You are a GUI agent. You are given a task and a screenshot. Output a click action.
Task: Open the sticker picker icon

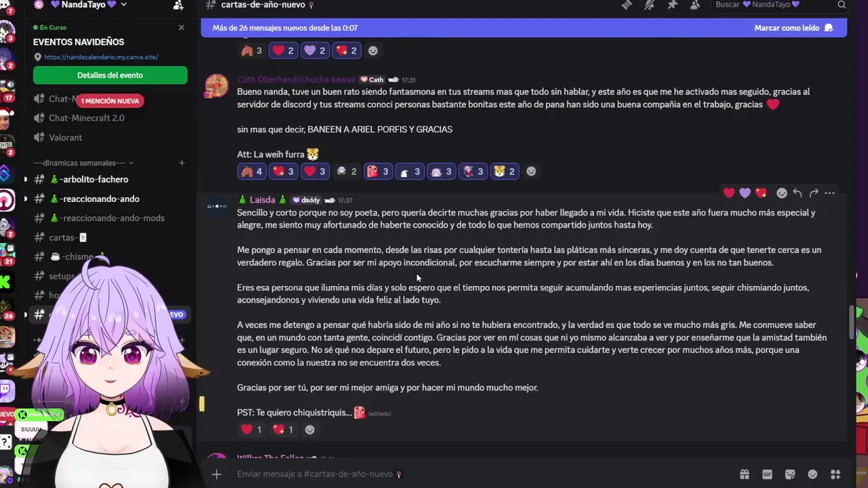click(x=790, y=474)
